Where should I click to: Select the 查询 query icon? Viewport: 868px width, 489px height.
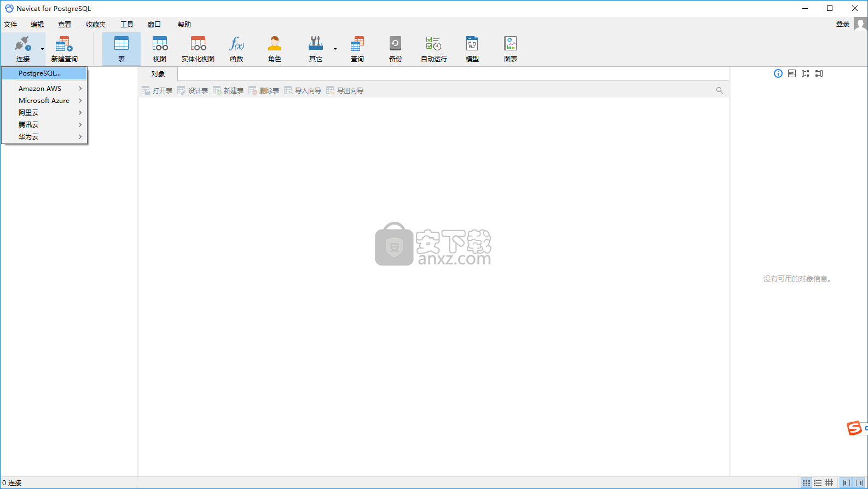tap(357, 44)
